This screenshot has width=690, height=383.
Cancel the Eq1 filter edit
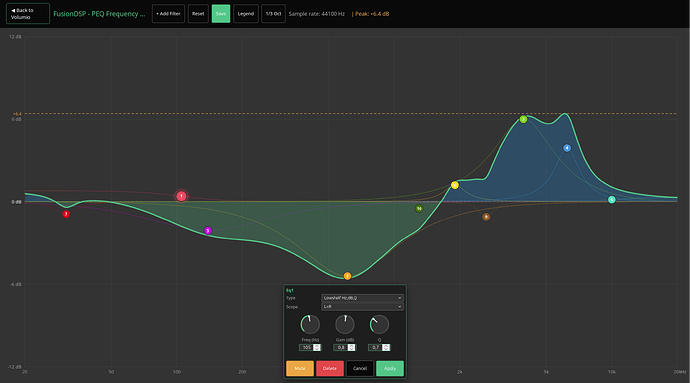tap(360, 368)
